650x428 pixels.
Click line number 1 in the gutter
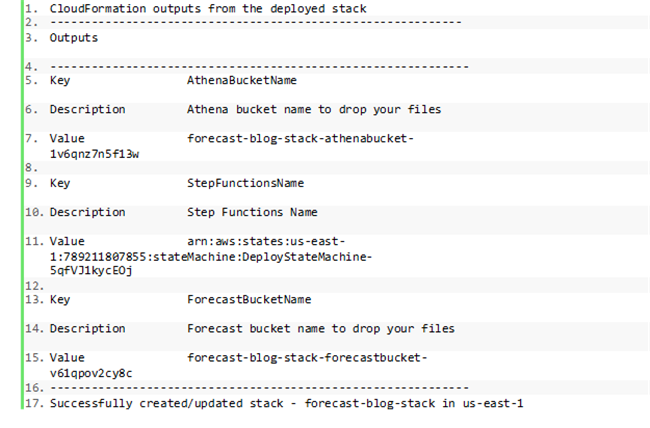click(x=31, y=9)
